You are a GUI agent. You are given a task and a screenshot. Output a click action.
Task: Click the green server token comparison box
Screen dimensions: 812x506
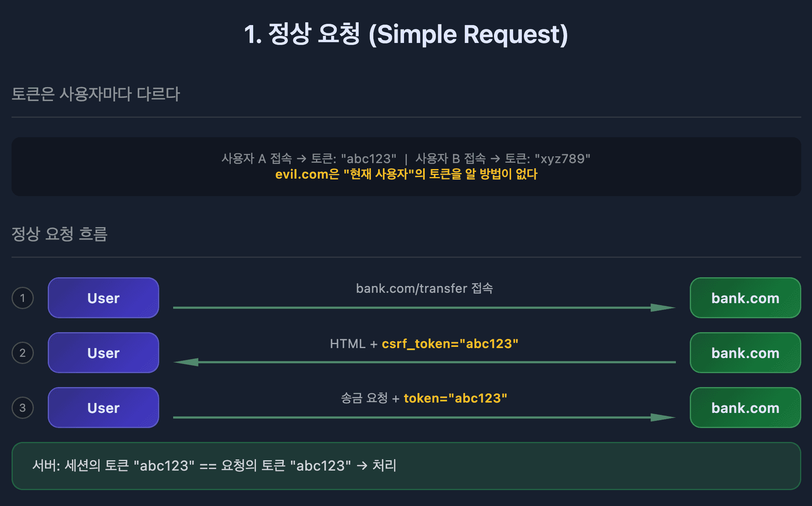[406, 466]
